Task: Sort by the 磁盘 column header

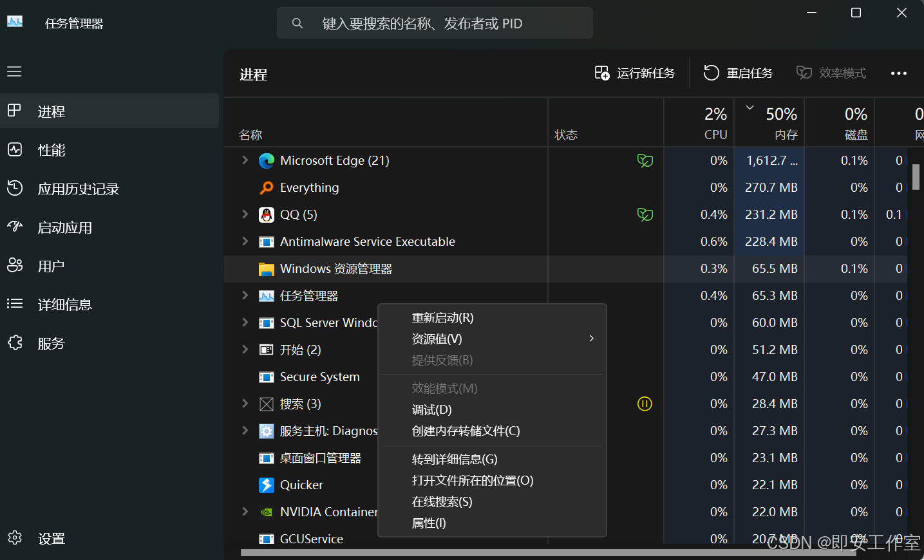Action: tap(840, 123)
